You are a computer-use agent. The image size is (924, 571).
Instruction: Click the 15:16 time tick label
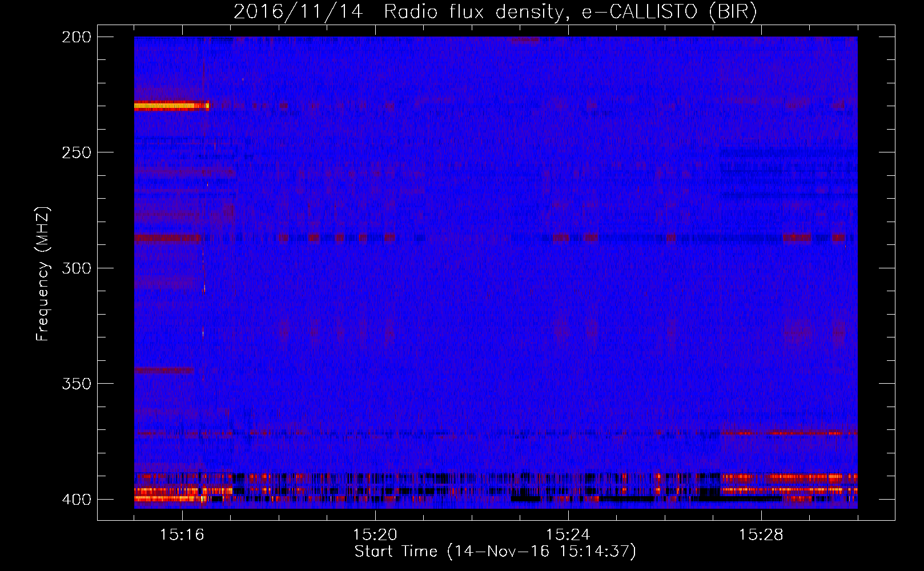tap(182, 535)
